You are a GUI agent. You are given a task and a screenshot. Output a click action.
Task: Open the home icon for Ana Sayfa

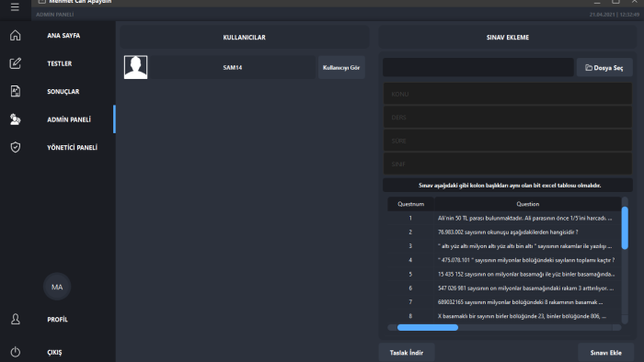[16, 35]
